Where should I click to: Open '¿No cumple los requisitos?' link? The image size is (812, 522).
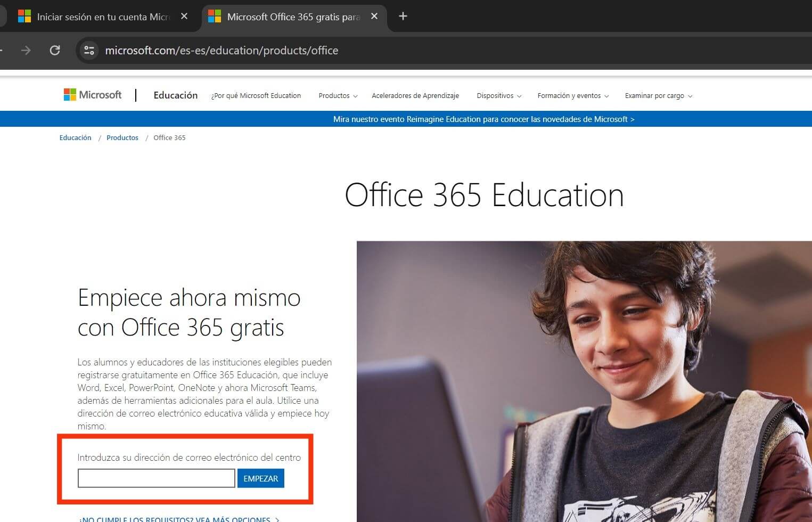(179, 519)
